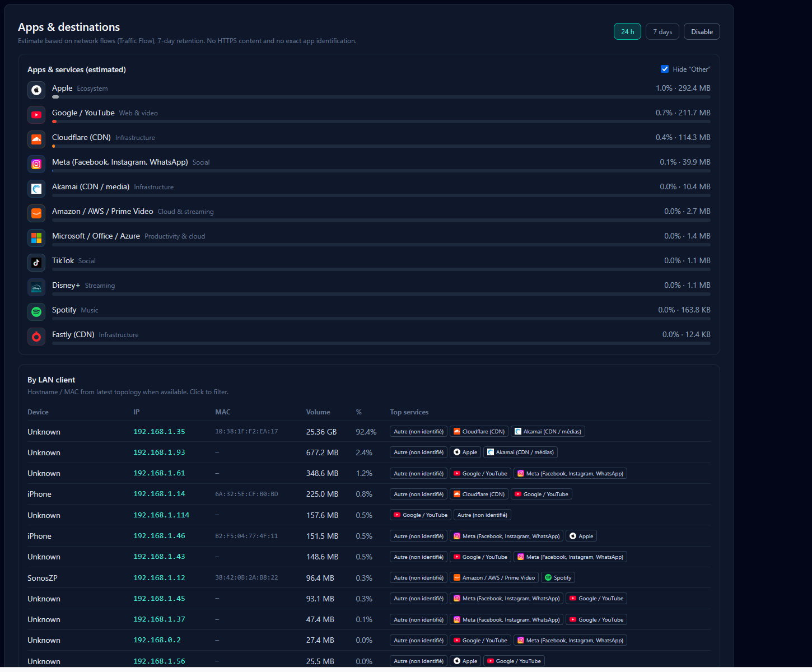This screenshot has height=672, width=812.
Task: Click the Spotify chip in the SonosZP row
Action: pos(558,578)
